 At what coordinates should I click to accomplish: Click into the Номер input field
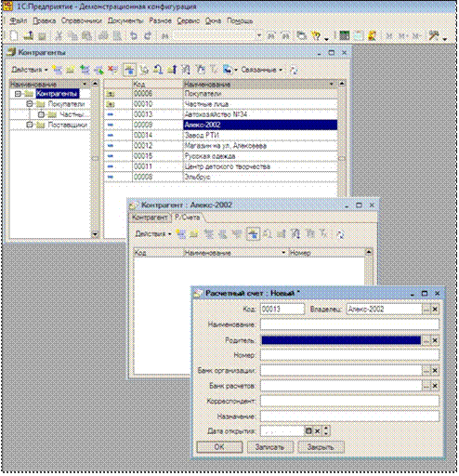point(349,355)
